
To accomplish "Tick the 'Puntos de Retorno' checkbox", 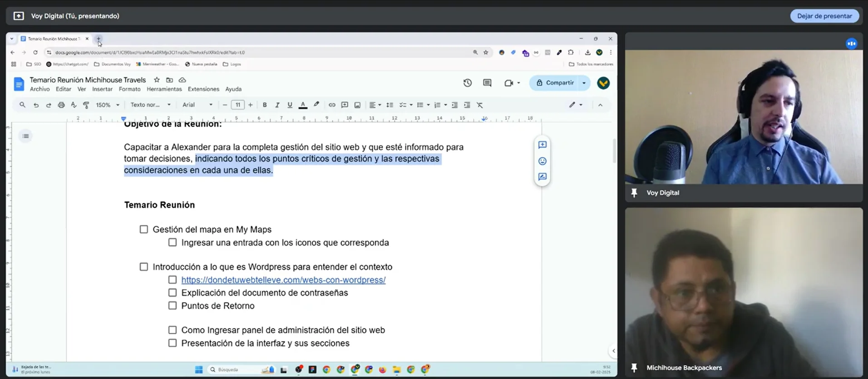I will pos(173,306).
